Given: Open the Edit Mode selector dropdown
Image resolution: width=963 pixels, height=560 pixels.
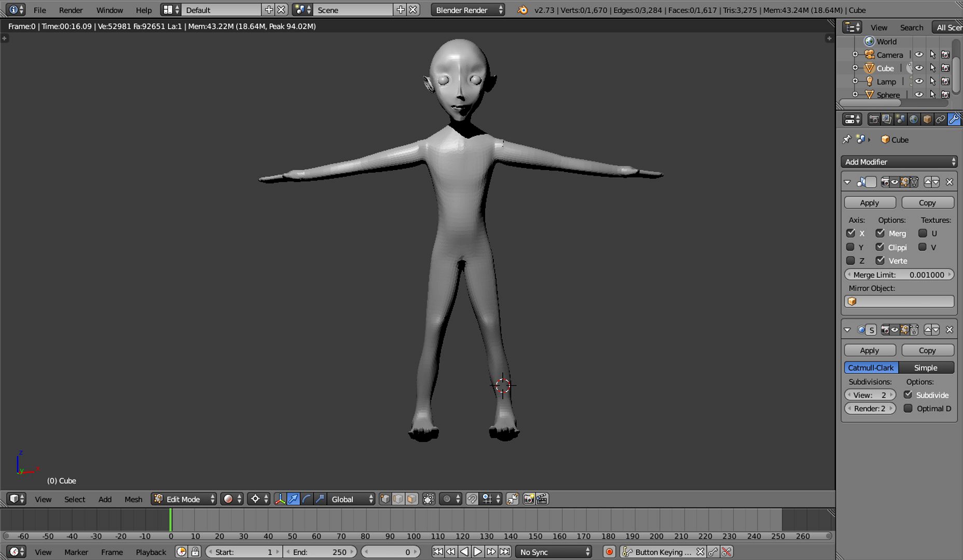Looking at the screenshot, I should 184,499.
